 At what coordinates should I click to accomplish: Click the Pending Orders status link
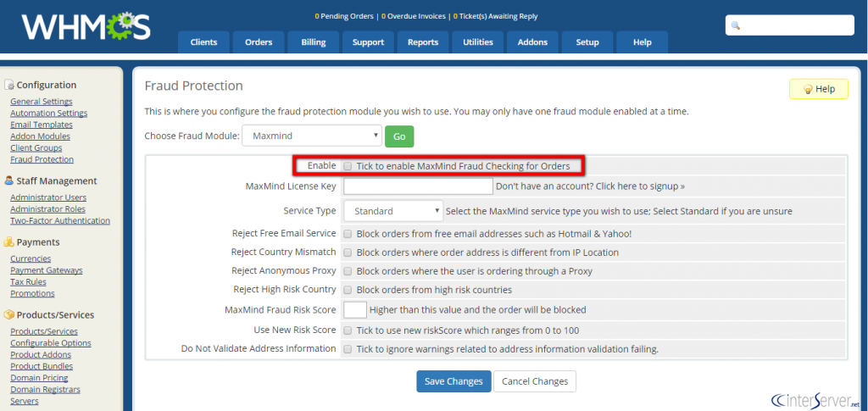pos(344,16)
